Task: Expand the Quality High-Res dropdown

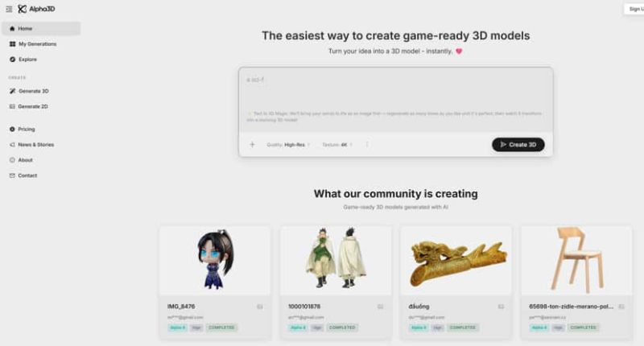Action: [288, 145]
